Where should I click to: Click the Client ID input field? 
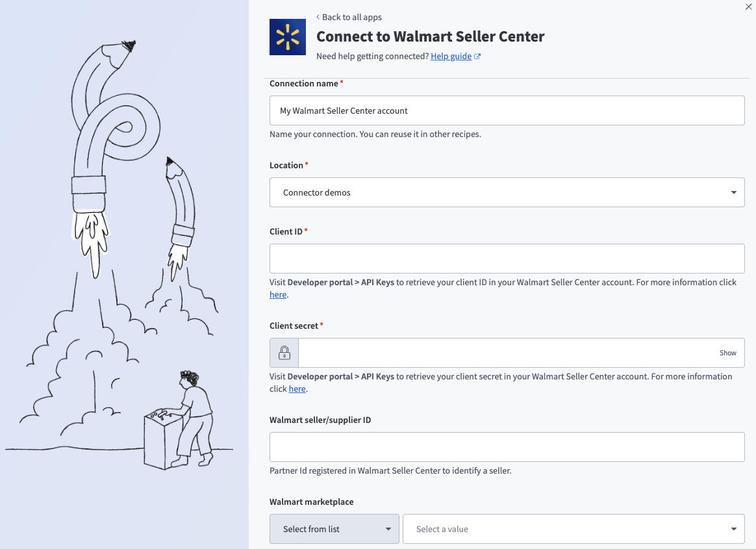click(x=507, y=258)
